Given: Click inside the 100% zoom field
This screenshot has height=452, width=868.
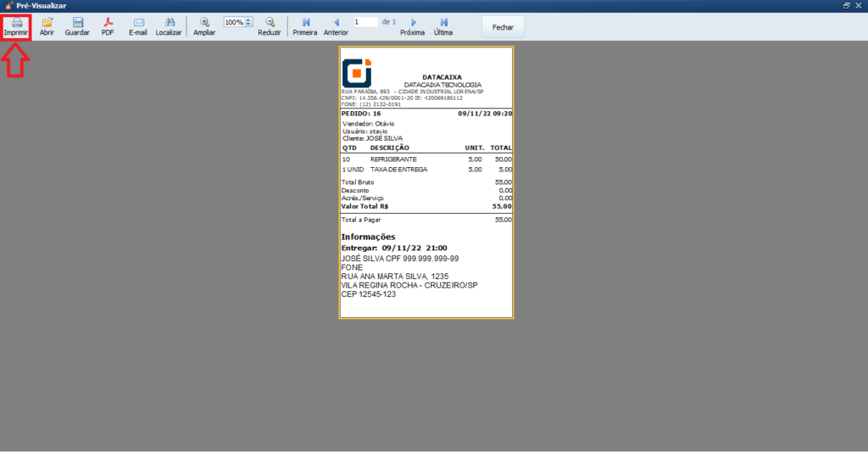Looking at the screenshot, I should tap(234, 22).
